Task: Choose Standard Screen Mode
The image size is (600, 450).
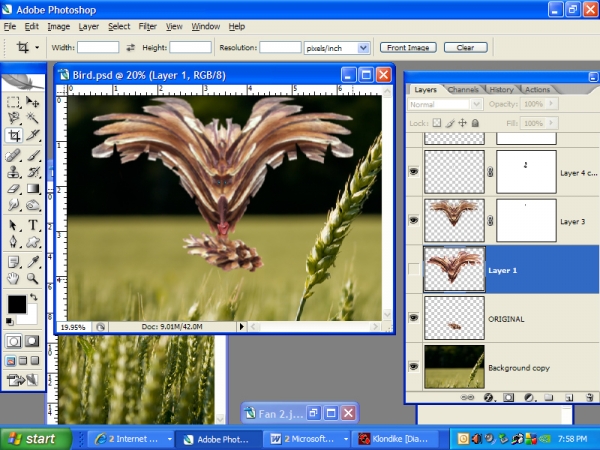Action: tap(11, 360)
